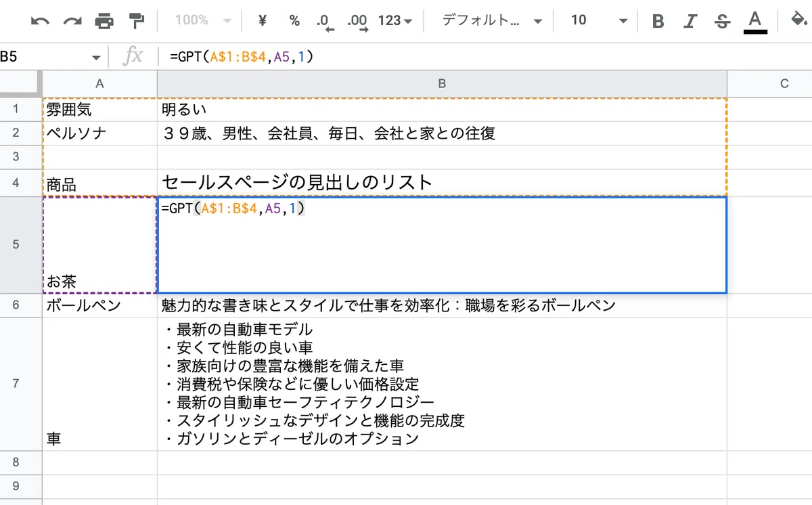The image size is (812, 505).
Task: Select row 8 header
Action: tap(20, 462)
